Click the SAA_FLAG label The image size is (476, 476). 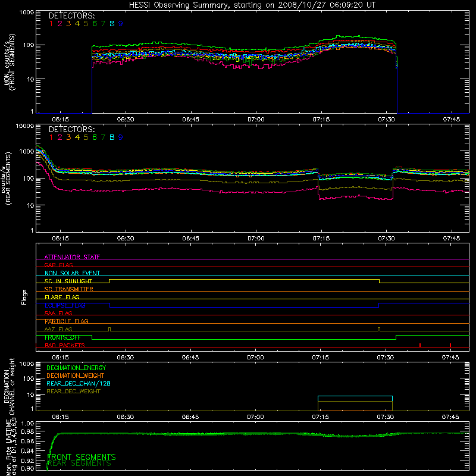click(58, 313)
